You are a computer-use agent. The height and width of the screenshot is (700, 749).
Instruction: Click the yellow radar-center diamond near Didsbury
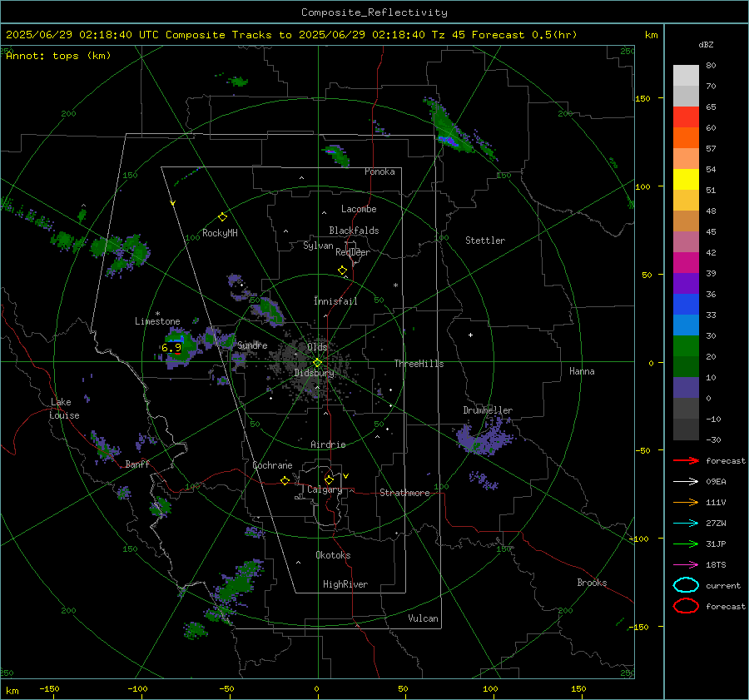317,363
